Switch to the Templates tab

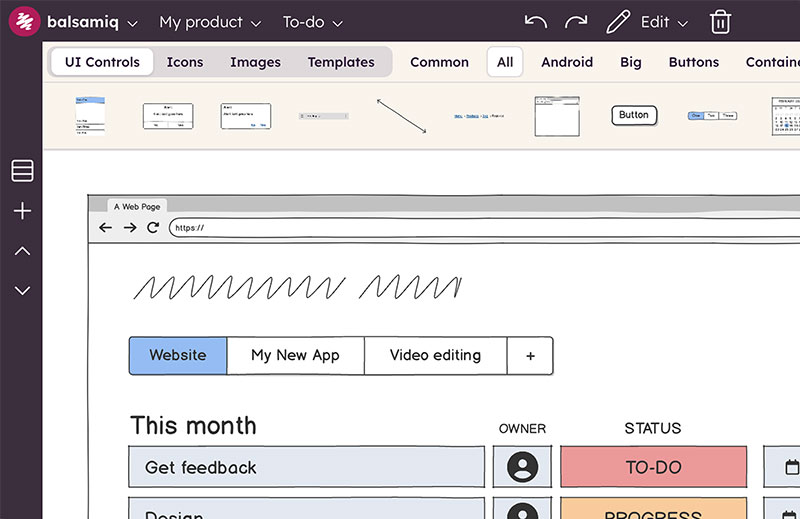click(x=341, y=62)
